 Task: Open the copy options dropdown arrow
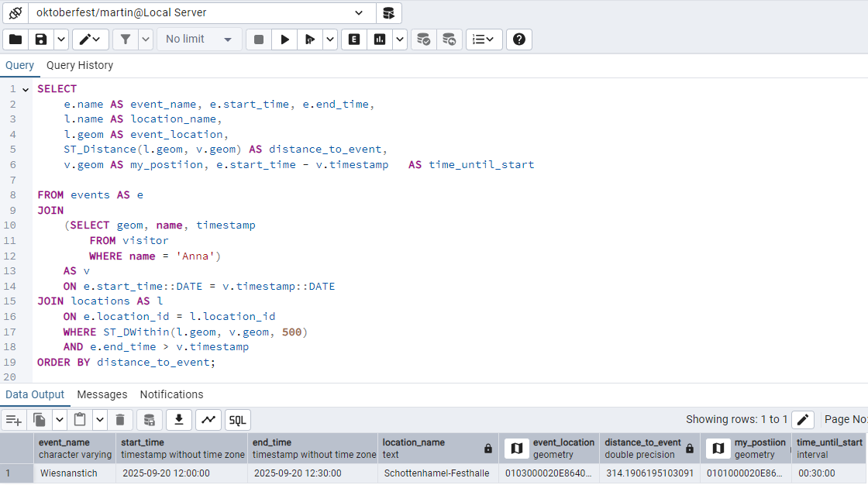(59, 420)
